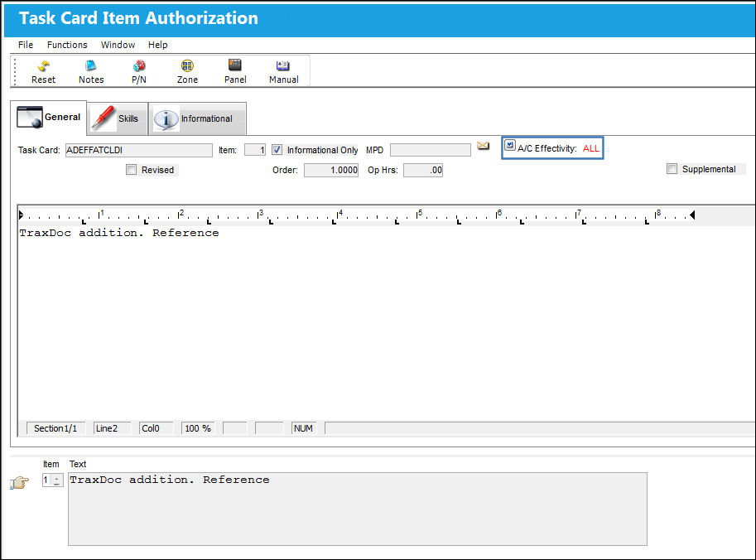Open the Help menu
Image resolution: width=756 pixels, height=560 pixels.
pyautogui.click(x=157, y=45)
